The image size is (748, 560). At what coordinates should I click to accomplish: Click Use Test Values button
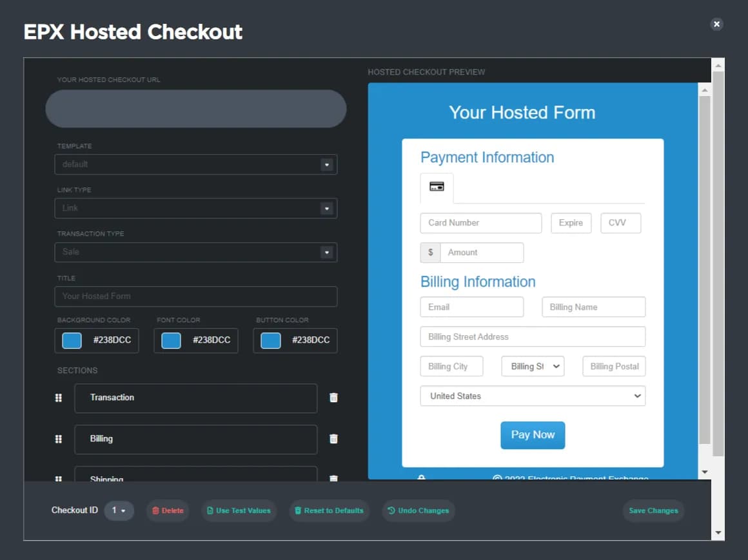239,510
